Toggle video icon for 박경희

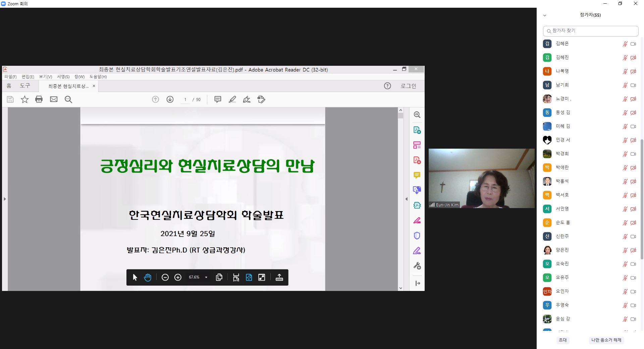coord(633,154)
